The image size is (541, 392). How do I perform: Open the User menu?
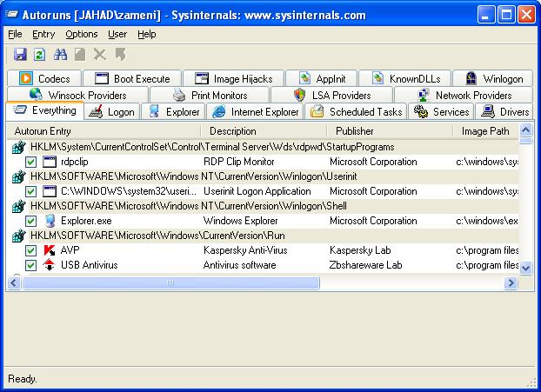pyautogui.click(x=117, y=34)
